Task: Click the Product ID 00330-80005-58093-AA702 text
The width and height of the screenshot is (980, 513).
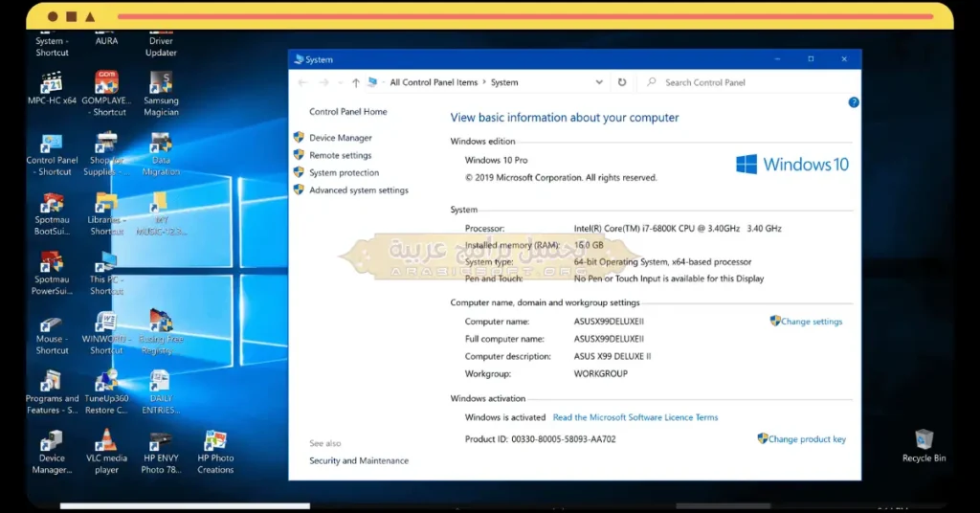Action: point(540,439)
